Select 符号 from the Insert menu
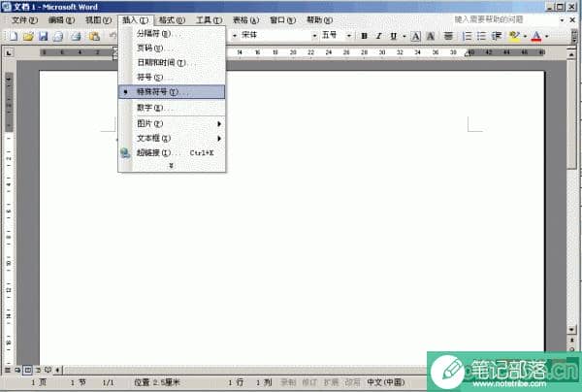 172,78
